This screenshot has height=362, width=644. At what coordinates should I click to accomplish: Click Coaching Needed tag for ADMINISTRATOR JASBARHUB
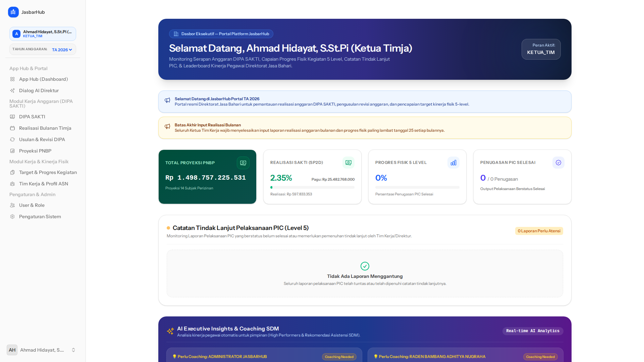339,357
